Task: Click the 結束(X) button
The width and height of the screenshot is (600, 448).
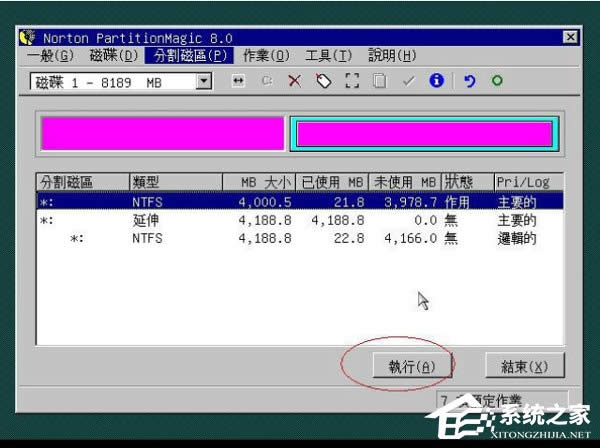Action: tap(525, 366)
